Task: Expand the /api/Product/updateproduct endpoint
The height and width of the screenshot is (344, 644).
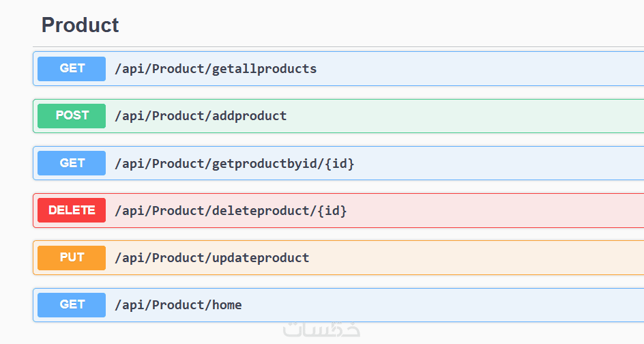Action: point(211,258)
